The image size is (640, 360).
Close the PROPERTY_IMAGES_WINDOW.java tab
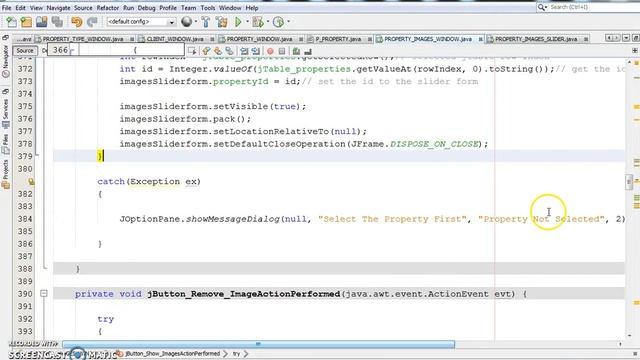coord(480,39)
